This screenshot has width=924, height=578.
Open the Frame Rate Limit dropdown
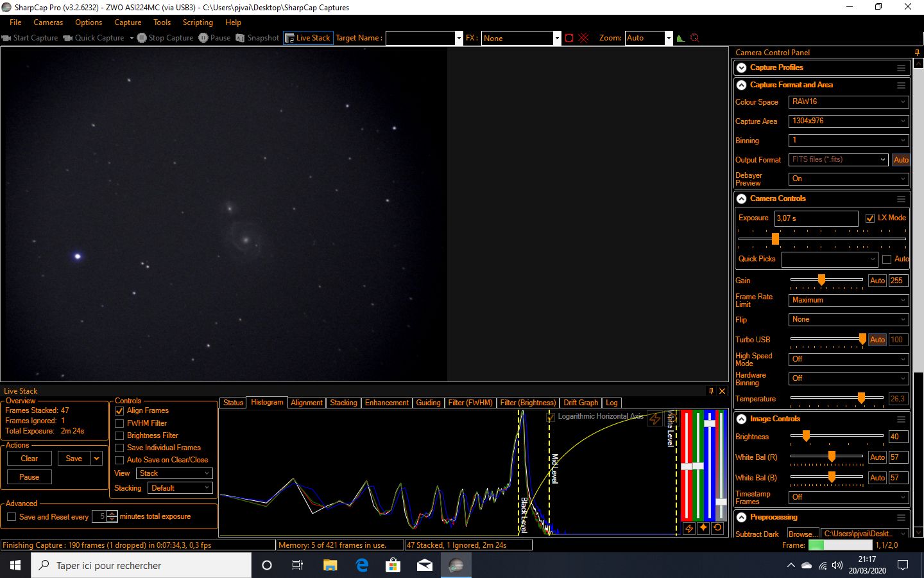(x=848, y=301)
